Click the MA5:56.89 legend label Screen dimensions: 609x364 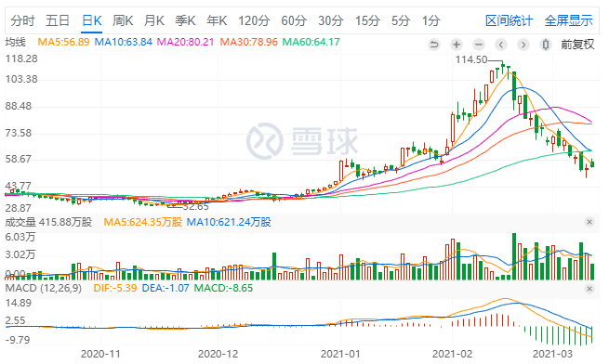pyautogui.click(x=64, y=42)
